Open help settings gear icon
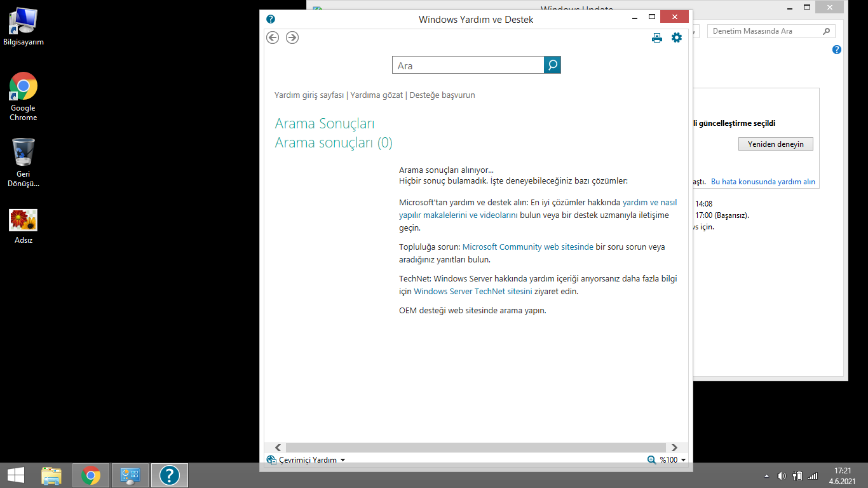 pyautogui.click(x=677, y=37)
